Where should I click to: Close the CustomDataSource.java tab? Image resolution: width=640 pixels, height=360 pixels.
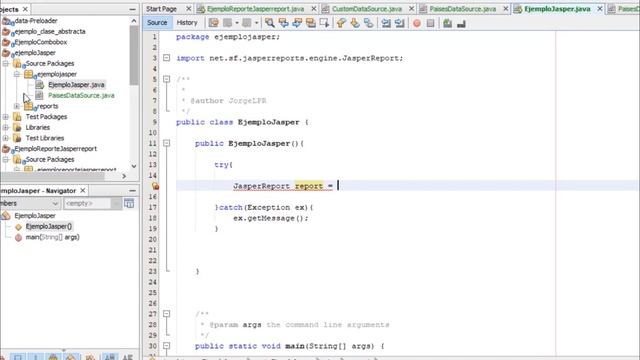[x=411, y=9]
